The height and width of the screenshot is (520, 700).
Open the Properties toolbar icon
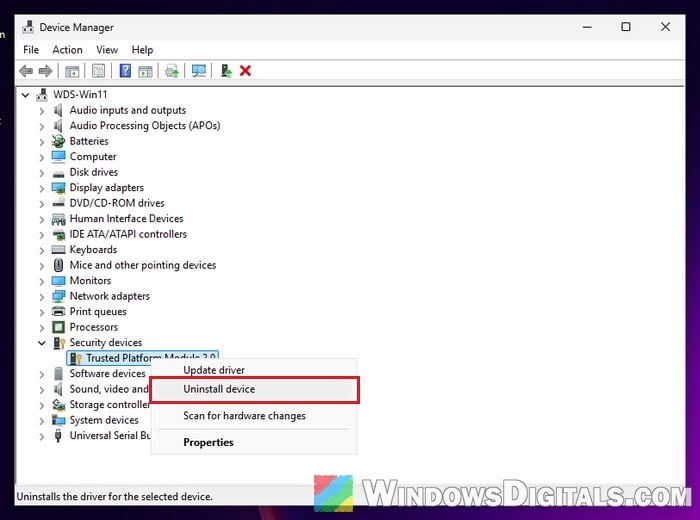[x=99, y=71]
